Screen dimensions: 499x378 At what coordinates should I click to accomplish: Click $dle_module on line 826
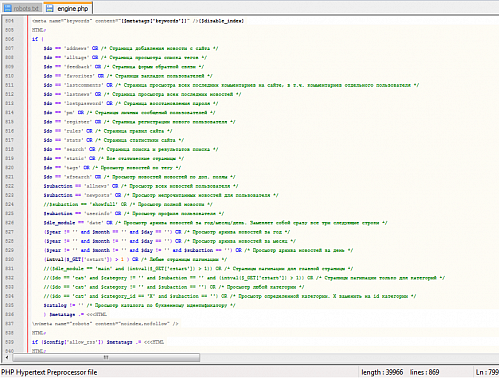click(59, 223)
